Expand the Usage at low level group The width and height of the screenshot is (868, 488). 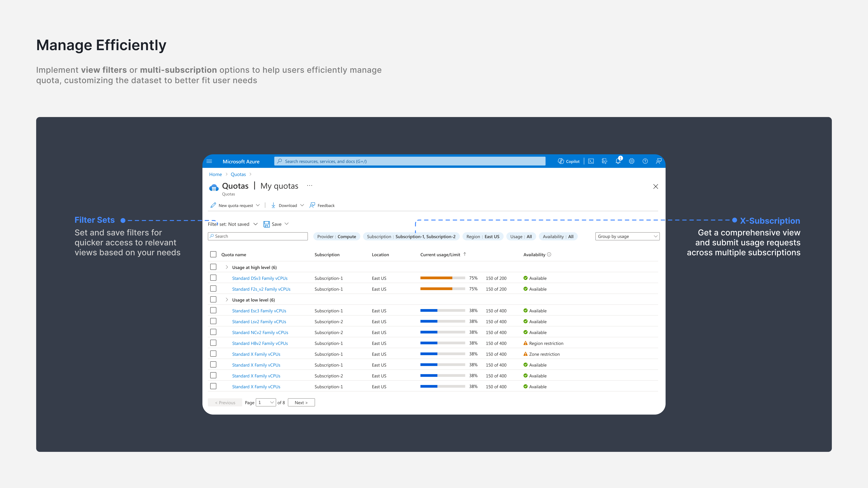[x=227, y=300]
